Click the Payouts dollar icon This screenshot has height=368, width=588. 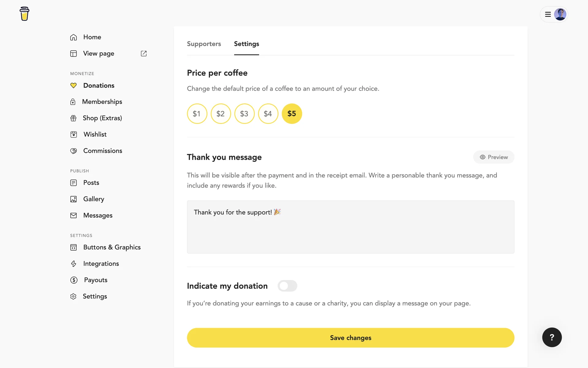pyautogui.click(x=74, y=280)
